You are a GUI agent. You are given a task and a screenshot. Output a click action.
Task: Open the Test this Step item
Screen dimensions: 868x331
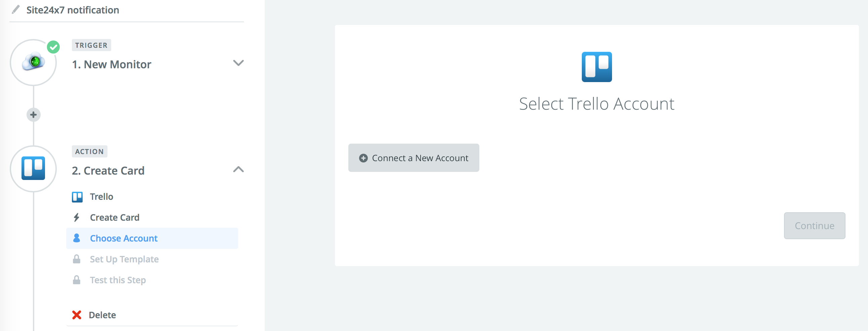(x=118, y=280)
